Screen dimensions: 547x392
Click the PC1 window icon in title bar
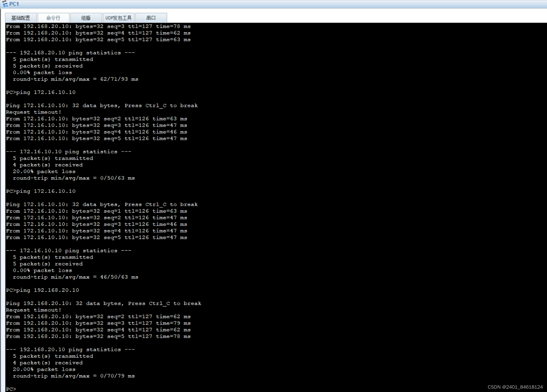5,4
